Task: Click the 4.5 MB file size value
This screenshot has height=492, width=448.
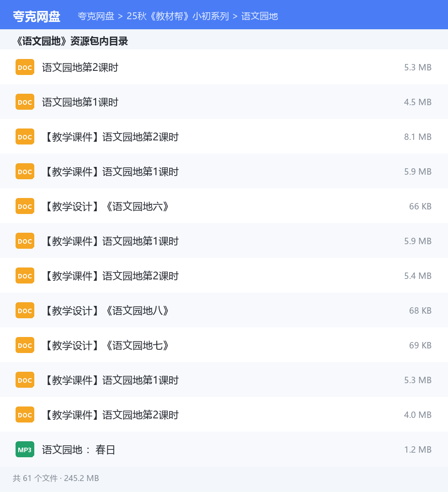Action: (x=417, y=102)
